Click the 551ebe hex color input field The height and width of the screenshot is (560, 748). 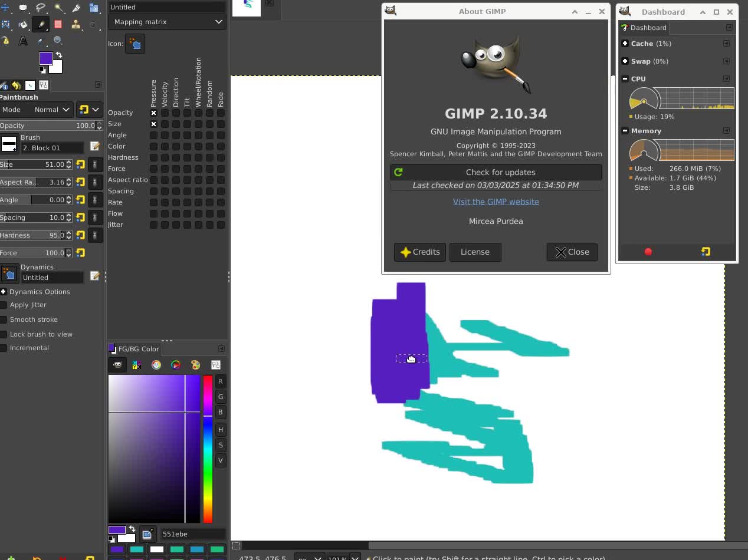coord(193,534)
